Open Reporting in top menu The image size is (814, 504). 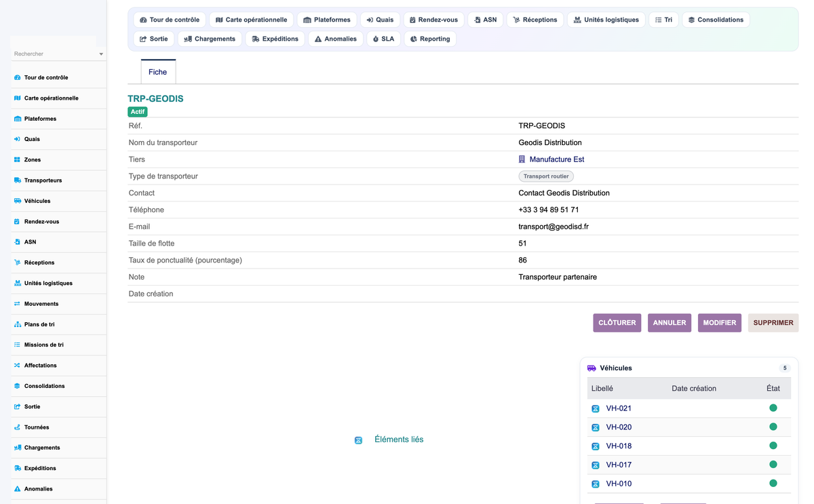430,39
